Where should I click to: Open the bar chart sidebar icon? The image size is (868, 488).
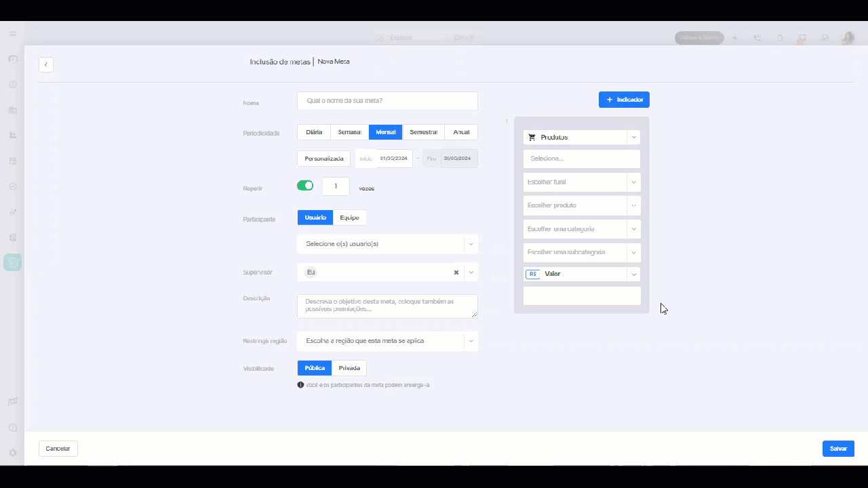[x=13, y=135]
